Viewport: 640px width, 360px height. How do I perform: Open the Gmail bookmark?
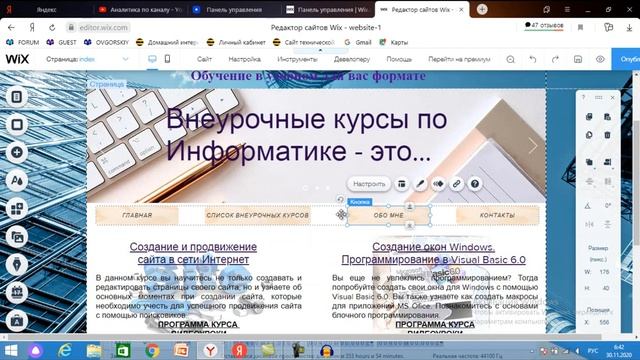click(x=358, y=42)
